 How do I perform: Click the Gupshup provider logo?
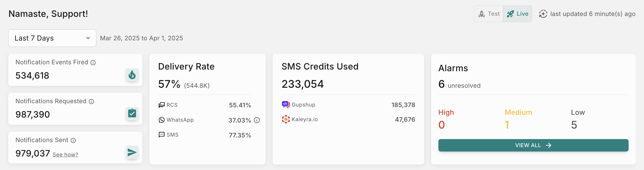point(285,105)
